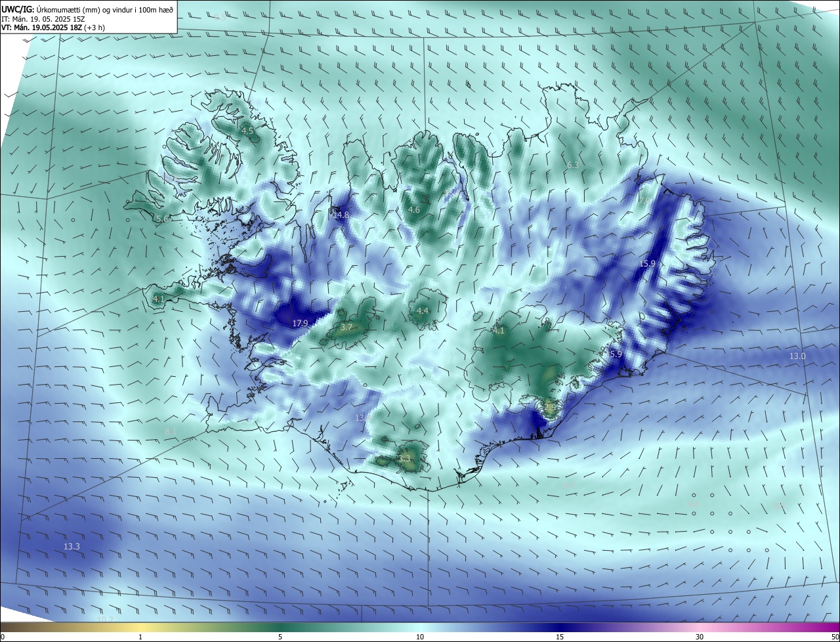Select the valid time line "VT: Mán. 19.05.2025 18Z (+3 h)"
The width and height of the screenshot is (840, 642).
(x=53, y=28)
